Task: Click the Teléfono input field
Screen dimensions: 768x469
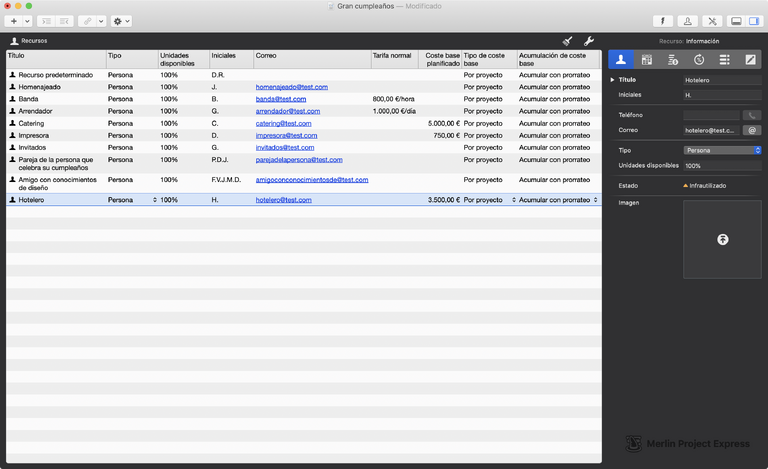Action: [711, 115]
